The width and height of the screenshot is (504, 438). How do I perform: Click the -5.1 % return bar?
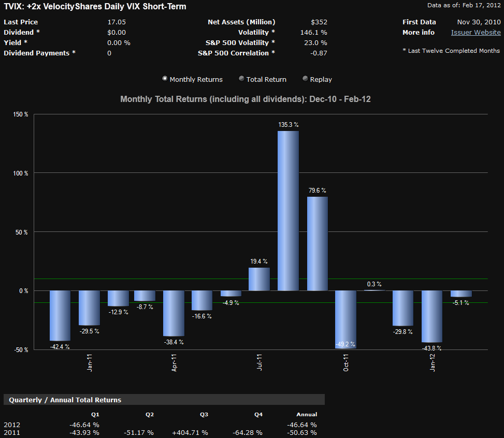click(x=461, y=294)
